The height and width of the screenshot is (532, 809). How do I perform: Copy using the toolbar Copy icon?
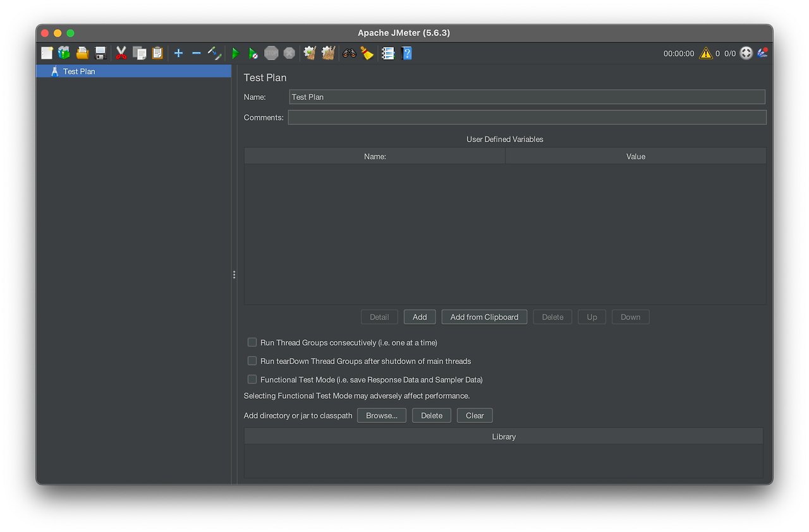click(139, 53)
